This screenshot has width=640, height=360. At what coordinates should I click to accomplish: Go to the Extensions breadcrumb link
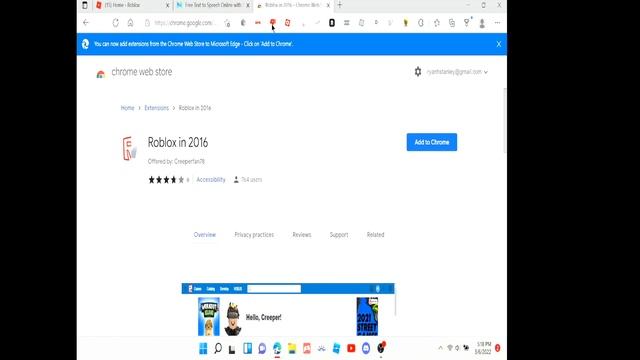pos(156,108)
